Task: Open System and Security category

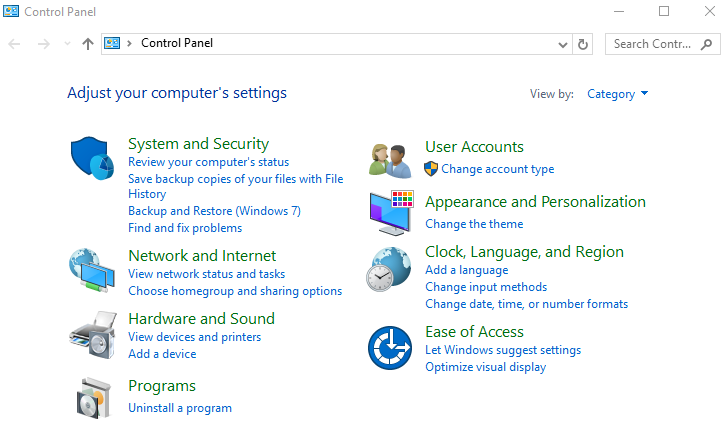Action: 198,144
